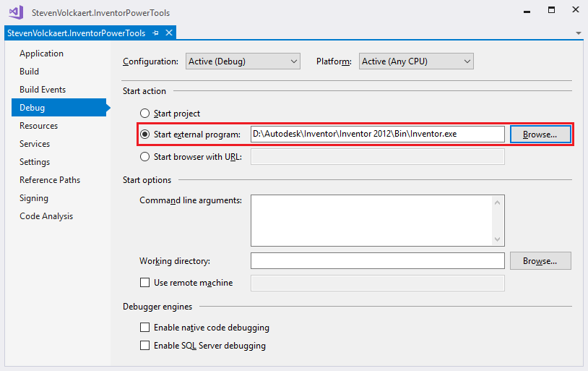Browse for the external program

pos(540,134)
